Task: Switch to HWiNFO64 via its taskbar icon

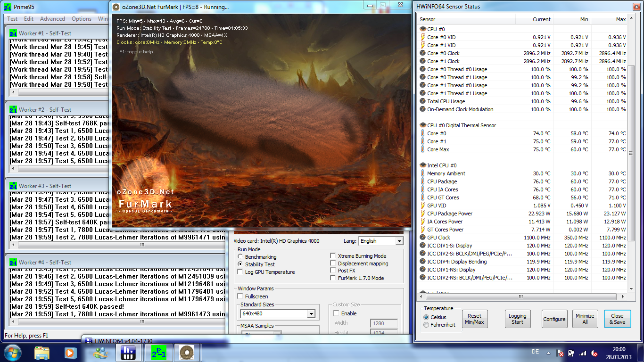Action: pos(128,353)
